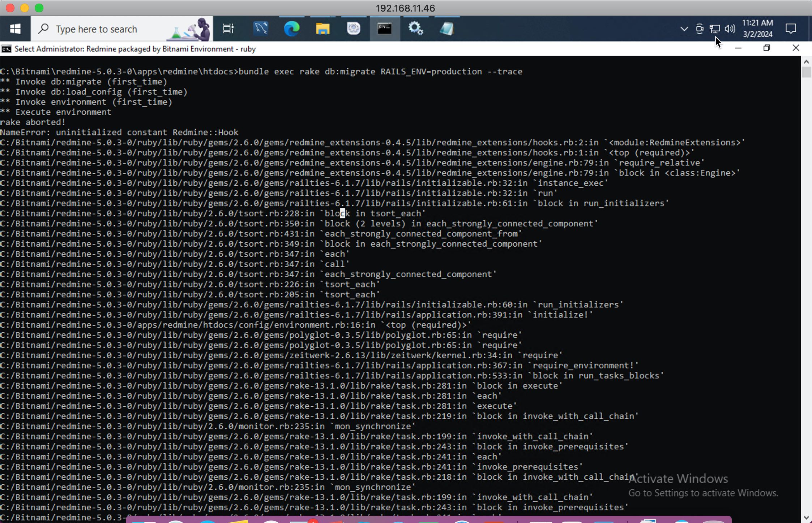Click the console scrollbar up arrow

806,61
